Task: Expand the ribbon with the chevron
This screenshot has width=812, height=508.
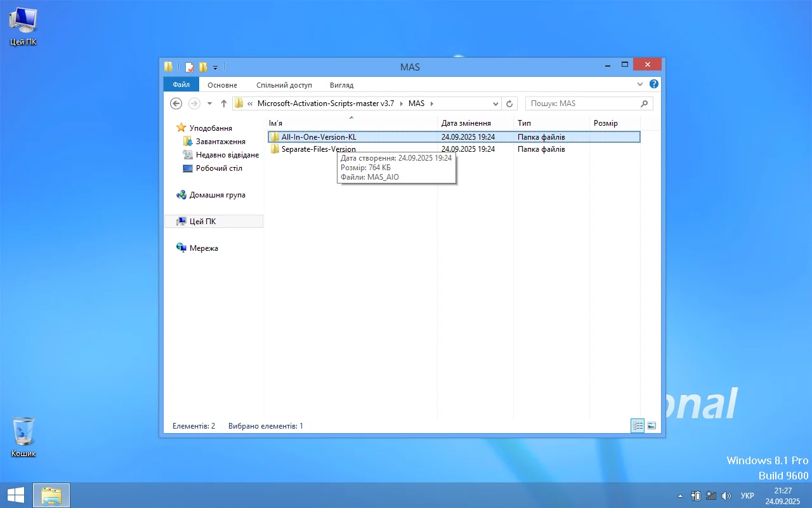Action: point(639,84)
